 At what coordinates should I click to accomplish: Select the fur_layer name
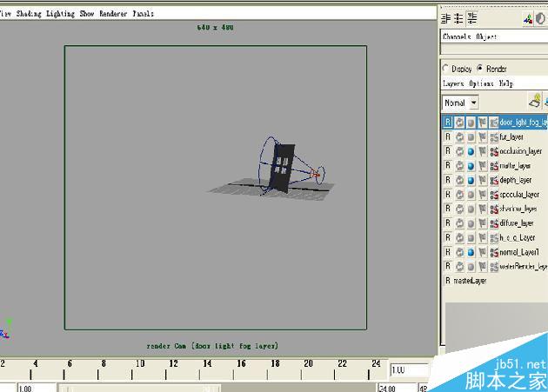click(511, 137)
